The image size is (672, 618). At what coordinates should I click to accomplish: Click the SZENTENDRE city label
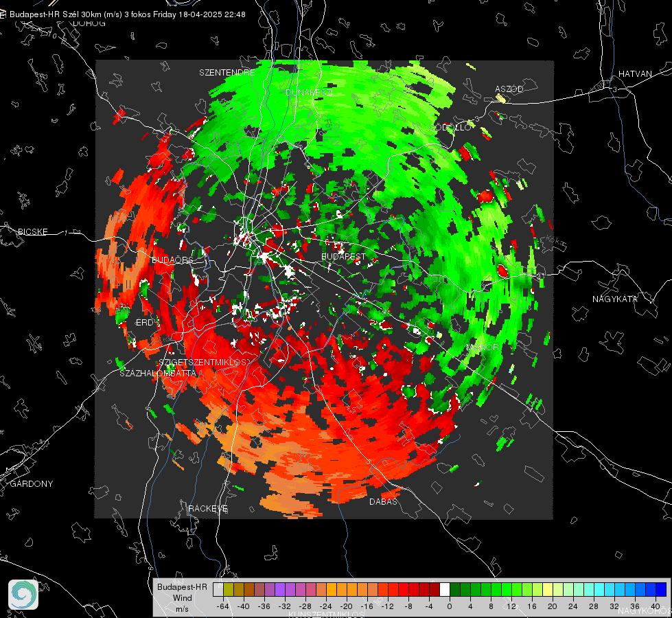click(x=227, y=73)
